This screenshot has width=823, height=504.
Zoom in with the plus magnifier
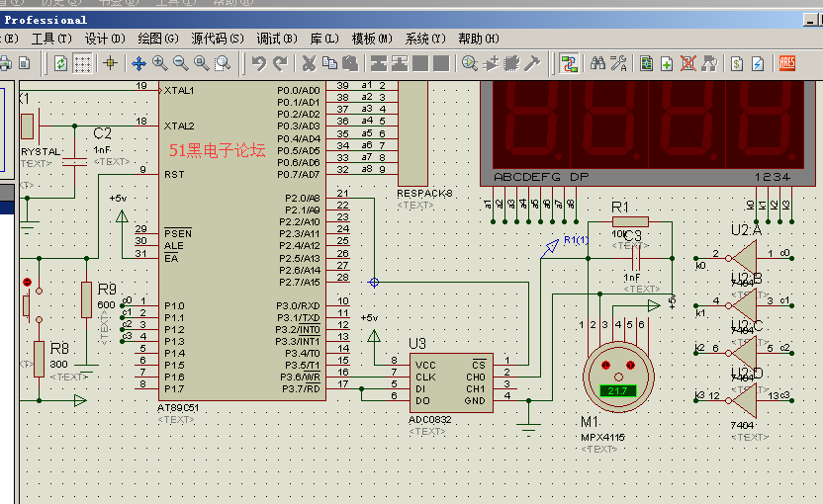point(159,63)
